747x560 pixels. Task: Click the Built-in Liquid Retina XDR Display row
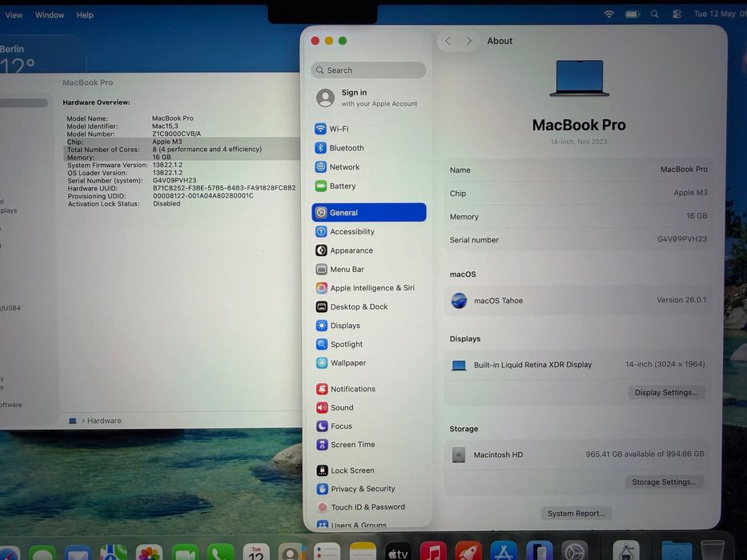[x=578, y=365]
